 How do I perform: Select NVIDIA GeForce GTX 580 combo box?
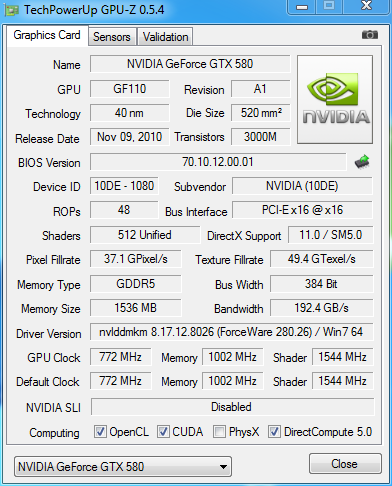(x=123, y=467)
